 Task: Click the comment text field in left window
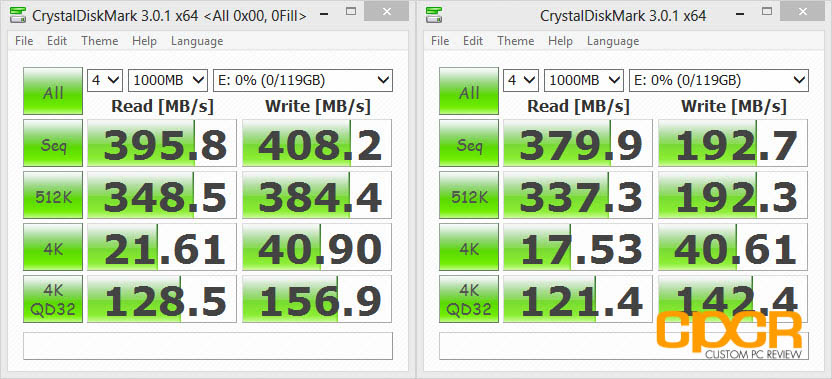pyautogui.click(x=208, y=346)
